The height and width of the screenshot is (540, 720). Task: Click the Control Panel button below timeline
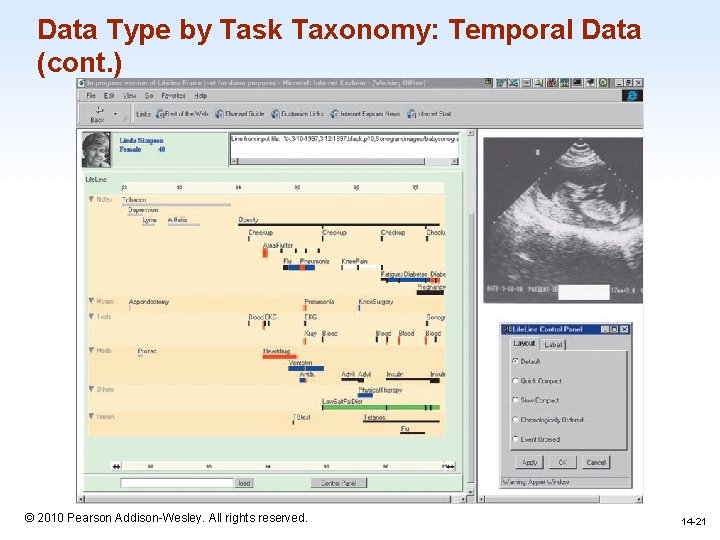pyautogui.click(x=339, y=483)
